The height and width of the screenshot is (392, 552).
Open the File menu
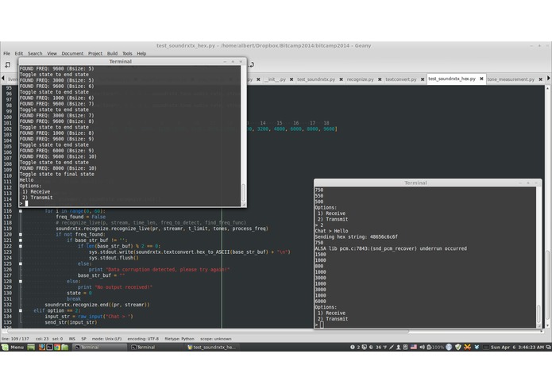tap(6, 53)
